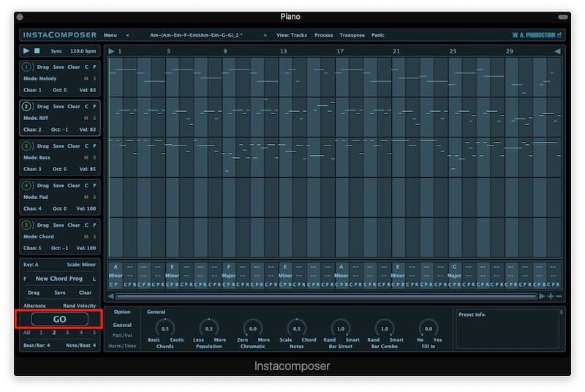The width and height of the screenshot is (585, 392).
Task: Click the E icon in Preset info
Action: click(562, 312)
